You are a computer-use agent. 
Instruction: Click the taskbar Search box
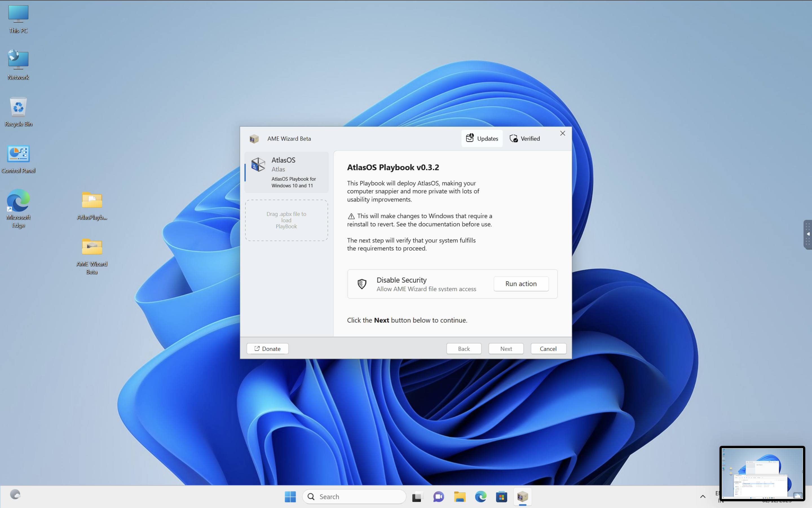click(x=354, y=497)
